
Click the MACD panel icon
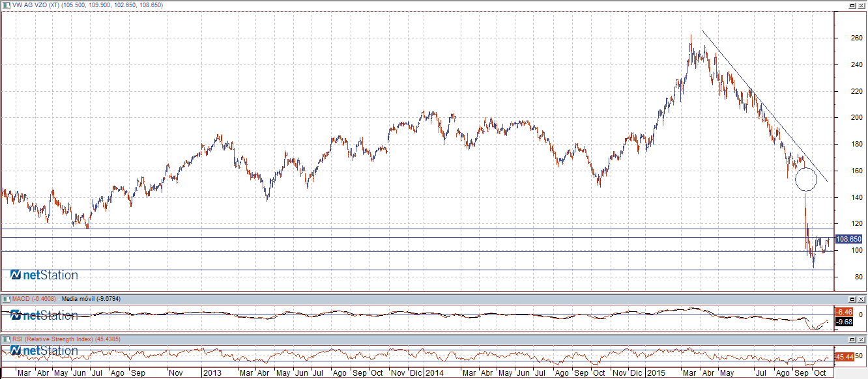[x=7, y=298]
